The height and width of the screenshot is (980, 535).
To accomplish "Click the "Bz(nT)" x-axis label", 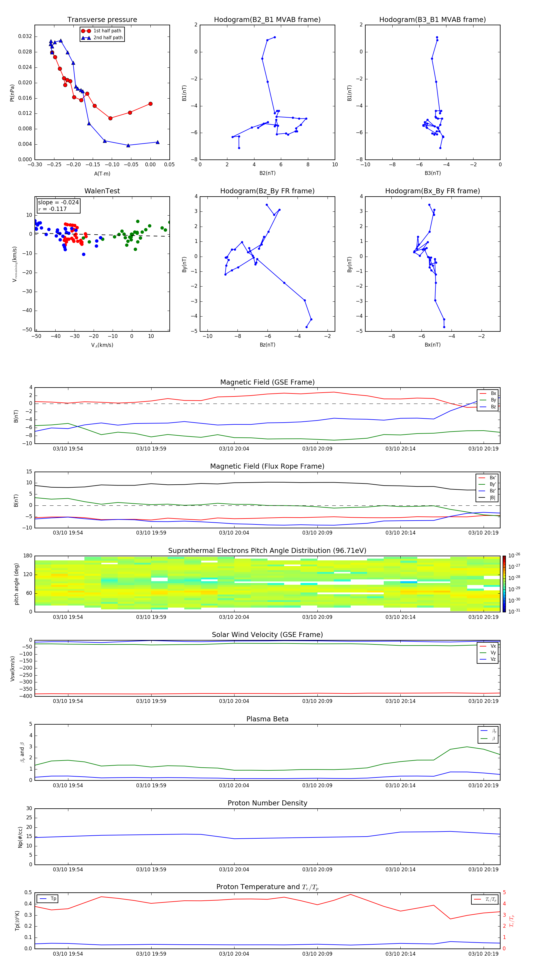I will tap(267, 345).
